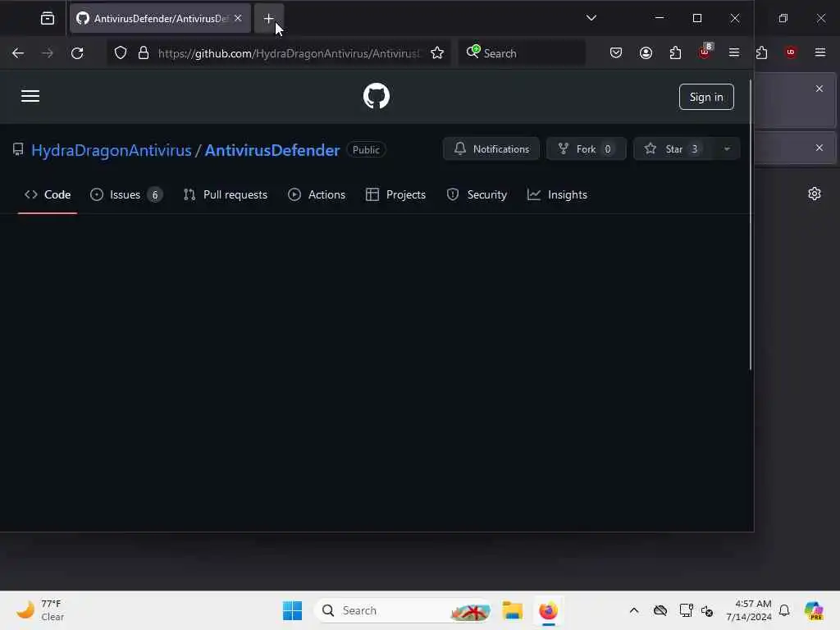Expand the Star lists dropdown arrow
Image resolution: width=840 pixels, height=630 pixels.
pyautogui.click(x=727, y=149)
